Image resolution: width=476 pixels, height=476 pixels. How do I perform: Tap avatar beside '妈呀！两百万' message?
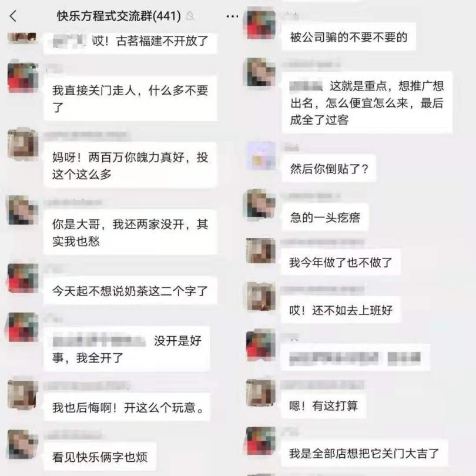[x=23, y=144]
